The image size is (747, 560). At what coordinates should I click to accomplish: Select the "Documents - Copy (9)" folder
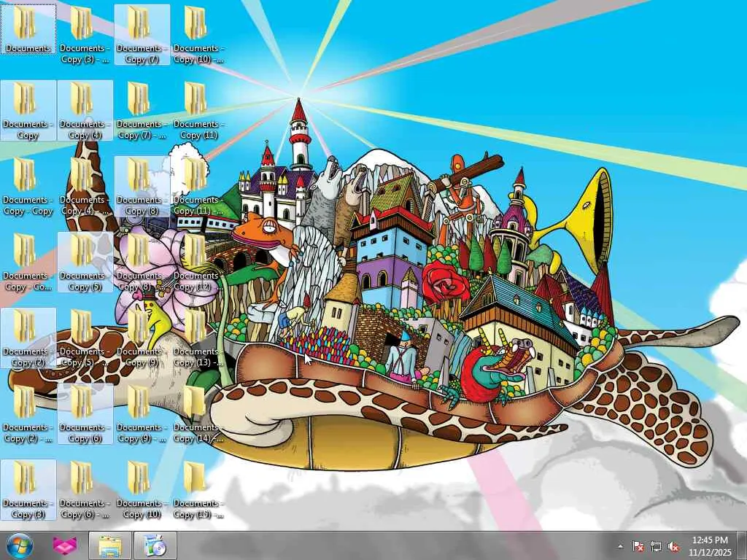tap(142, 338)
